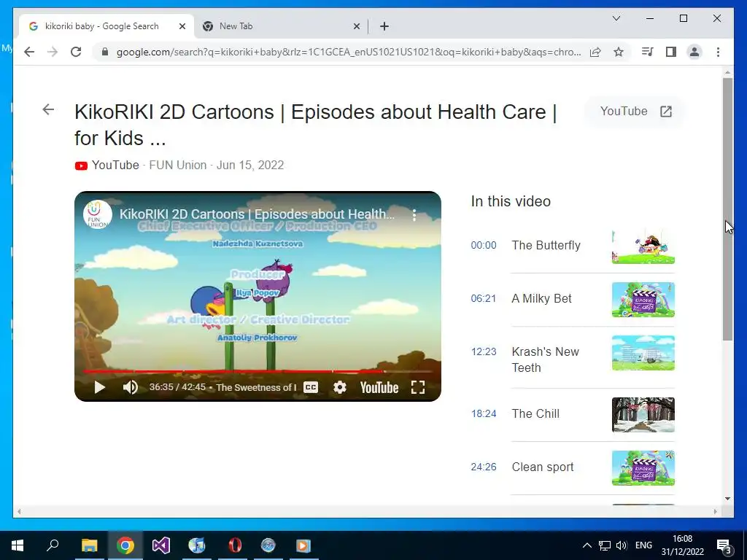Image resolution: width=747 pixels, height=560 pixels.
Task: Show hidden system tray icons
Action: pos(587,545)
